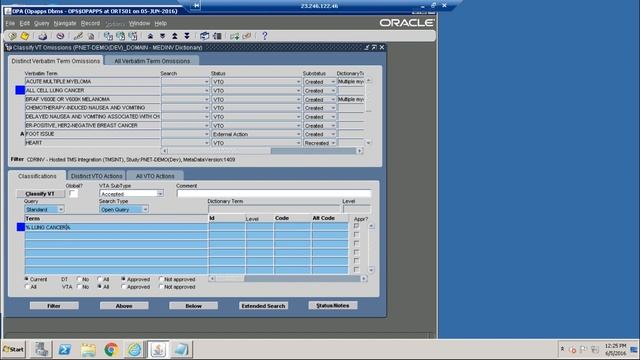Click the Save icon in the Oracle toolbar
This screenshot has width=640, height=360.
point(12,36)
